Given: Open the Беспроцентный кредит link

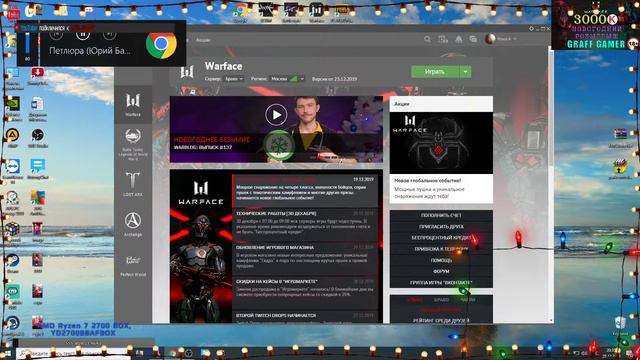Looking at the screenshot, I should (x=441, y=238).
